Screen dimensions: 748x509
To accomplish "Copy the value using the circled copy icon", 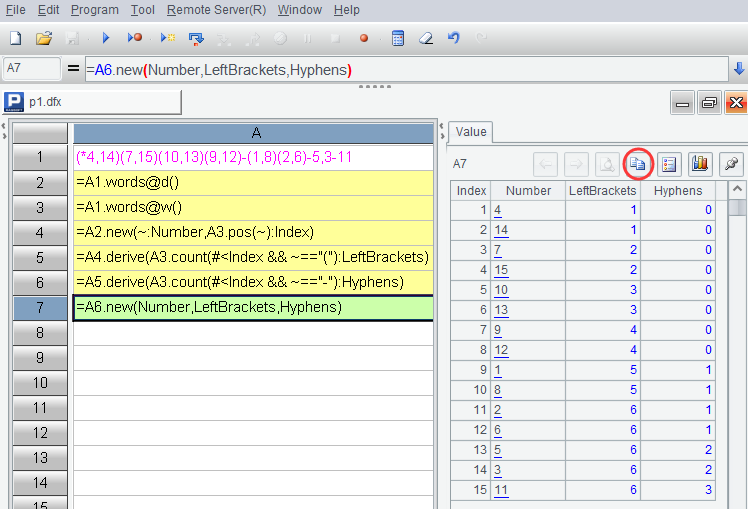I will coord(638,163).
